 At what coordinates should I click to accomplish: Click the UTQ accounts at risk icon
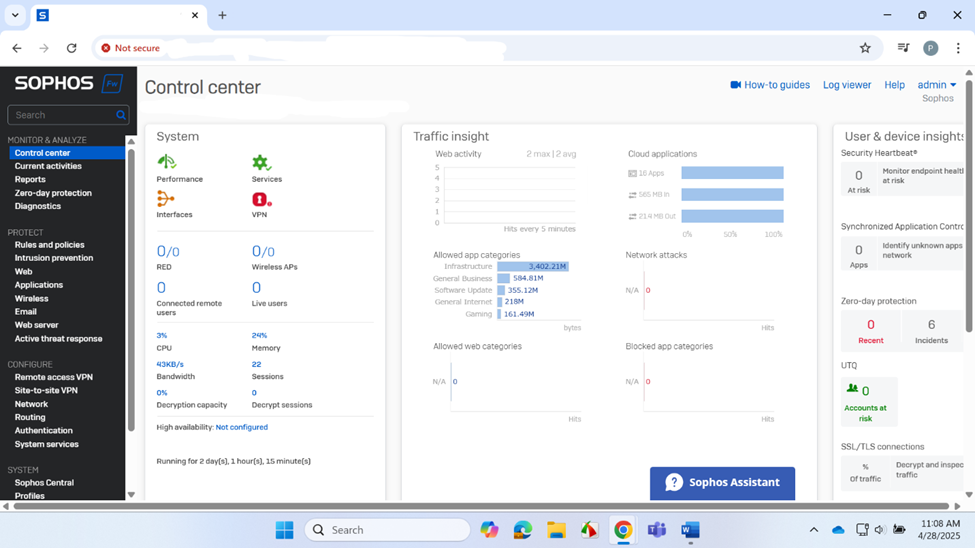(x=853, y=389)
